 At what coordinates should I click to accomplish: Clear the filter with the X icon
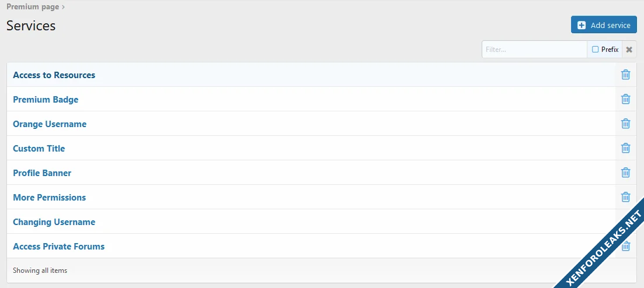(629, 50)
